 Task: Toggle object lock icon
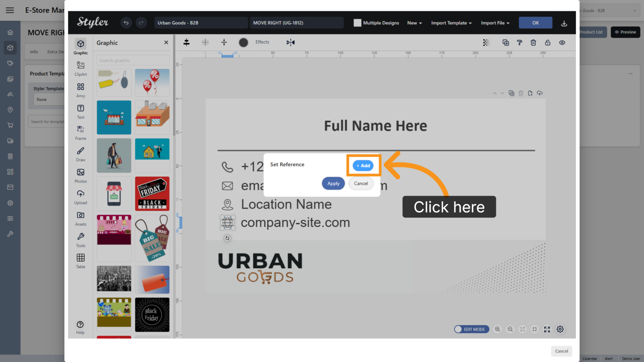547,43
